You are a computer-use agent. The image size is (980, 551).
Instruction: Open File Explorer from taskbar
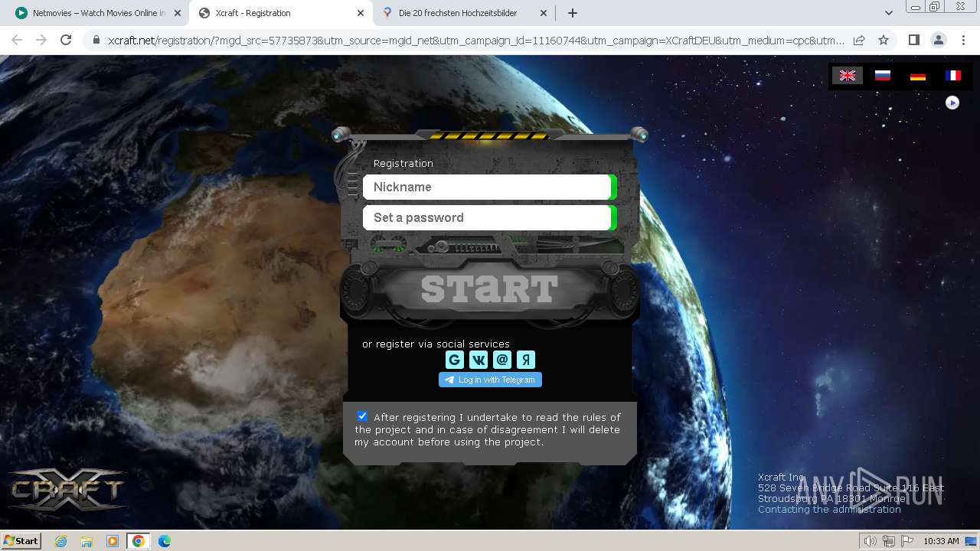pyautogui.click(x=87, y=541)
